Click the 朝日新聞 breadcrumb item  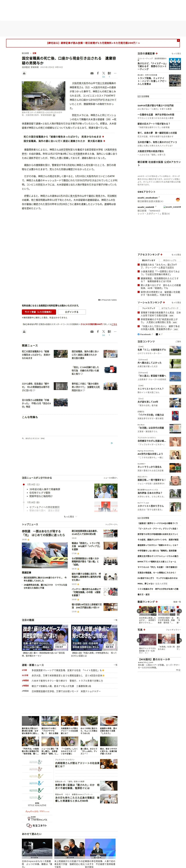coord(25,53)
